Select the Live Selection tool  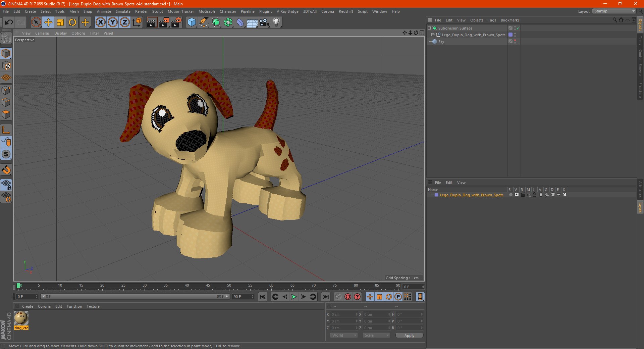click(36, 22)
